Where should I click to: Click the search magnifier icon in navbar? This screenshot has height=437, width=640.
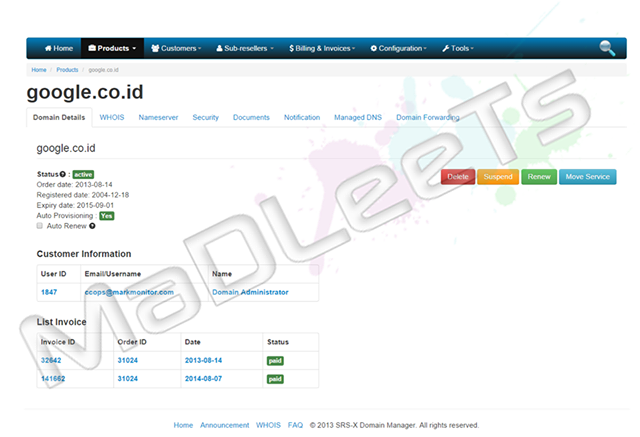pyautogui.click(x=607, y=48)
